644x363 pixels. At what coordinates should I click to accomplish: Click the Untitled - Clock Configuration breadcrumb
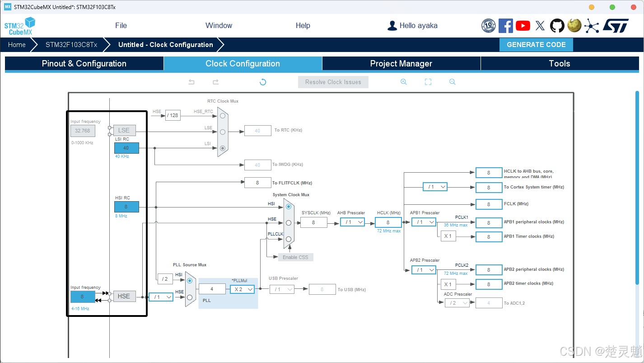point(166,45)
